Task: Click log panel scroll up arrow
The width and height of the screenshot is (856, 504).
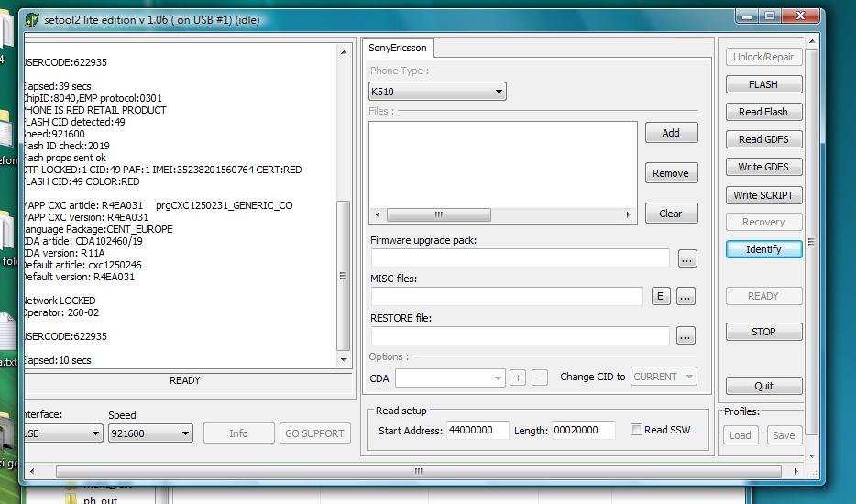Action: [344, 52]
